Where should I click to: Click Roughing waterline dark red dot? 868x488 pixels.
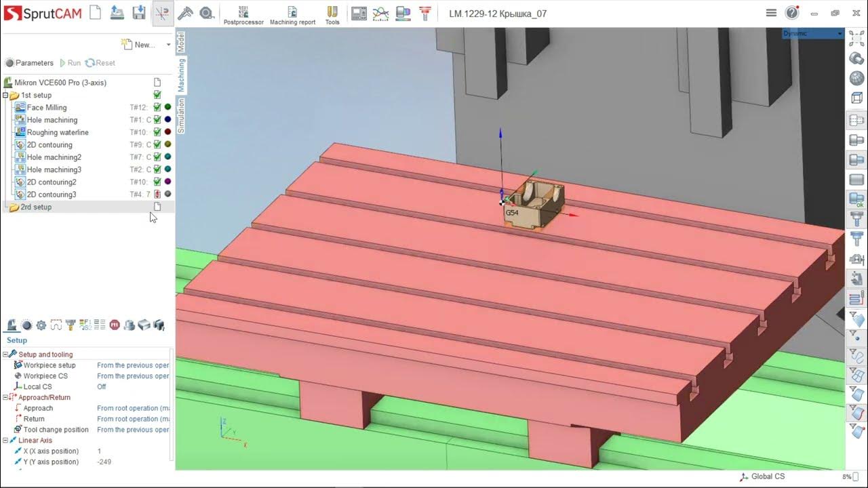coord(167,132)
